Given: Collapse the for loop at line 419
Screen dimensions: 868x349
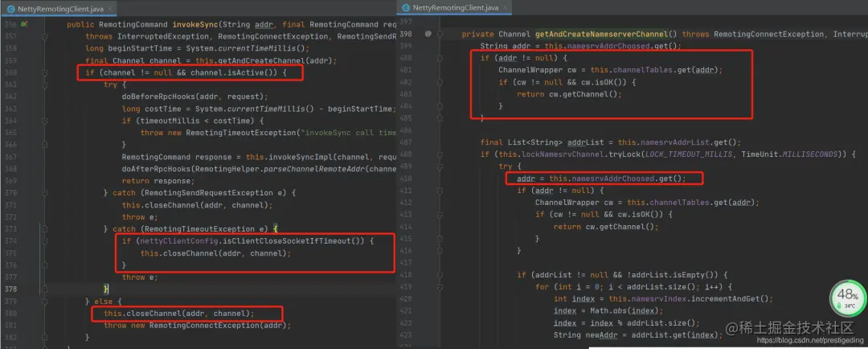Looking at the screenshot, I should (x=440, y=287).
